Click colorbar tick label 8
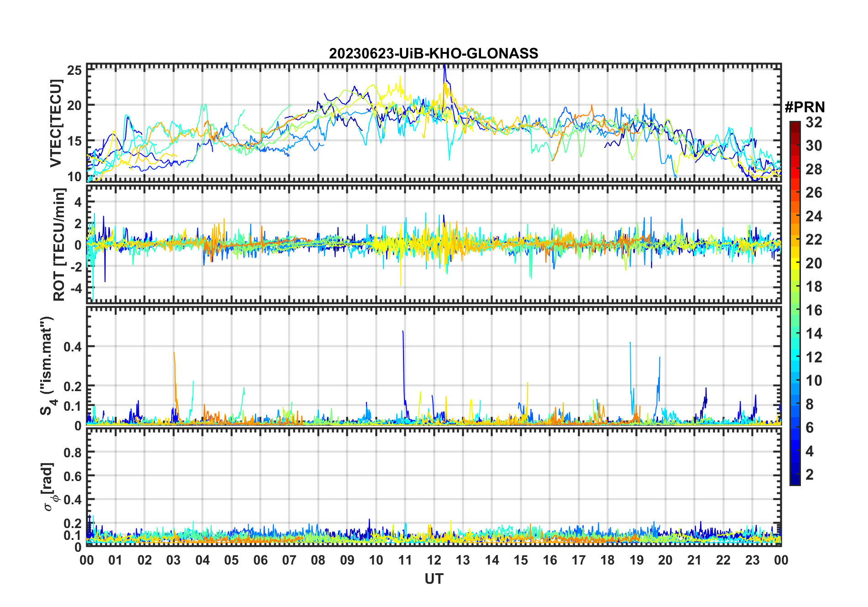868x607 pixels. tap(810, 404)
